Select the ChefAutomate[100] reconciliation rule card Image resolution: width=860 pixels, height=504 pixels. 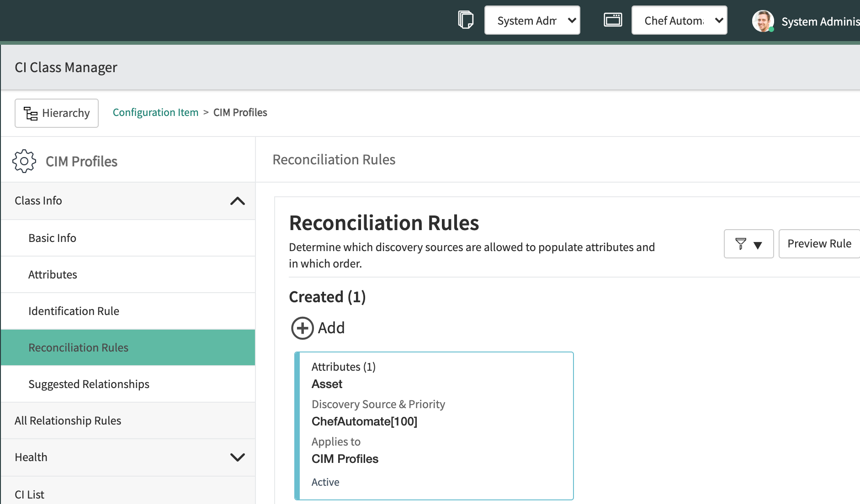[434, 425]
